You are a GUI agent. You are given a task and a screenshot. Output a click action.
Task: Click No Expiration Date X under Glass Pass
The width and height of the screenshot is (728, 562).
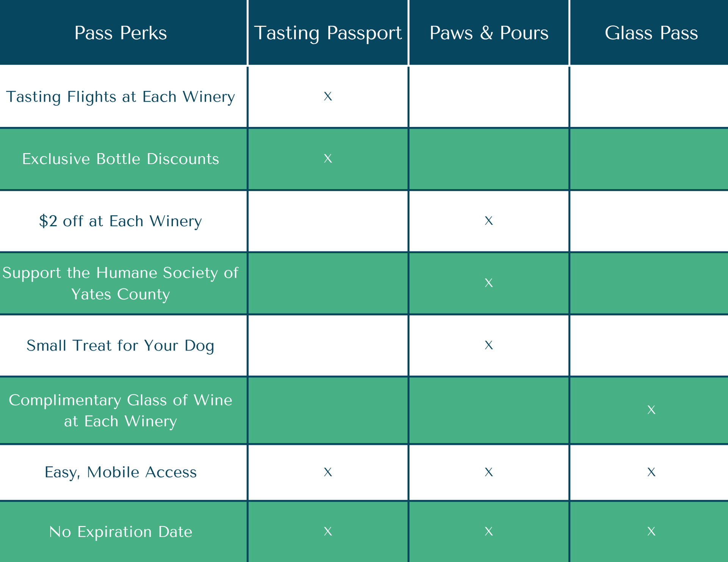651,532
